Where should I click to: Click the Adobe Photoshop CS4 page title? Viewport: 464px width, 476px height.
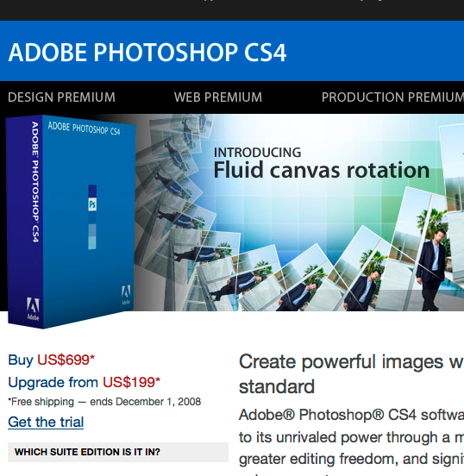click(147, 53)
